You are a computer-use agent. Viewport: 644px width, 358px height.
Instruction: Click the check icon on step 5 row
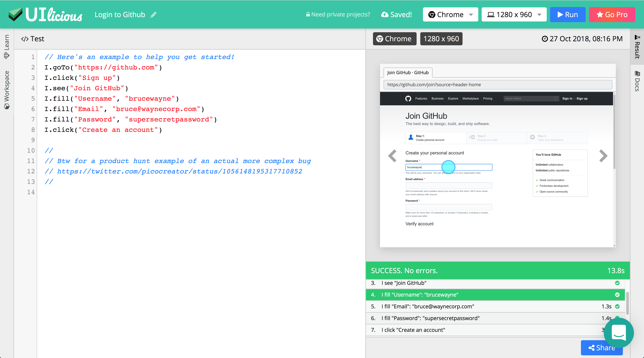point(617,306)
